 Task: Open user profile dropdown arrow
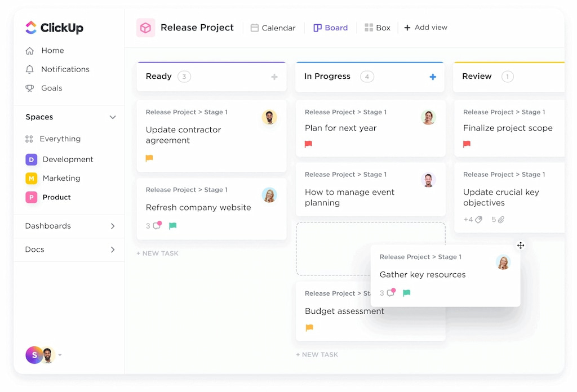tap(60, 355)
